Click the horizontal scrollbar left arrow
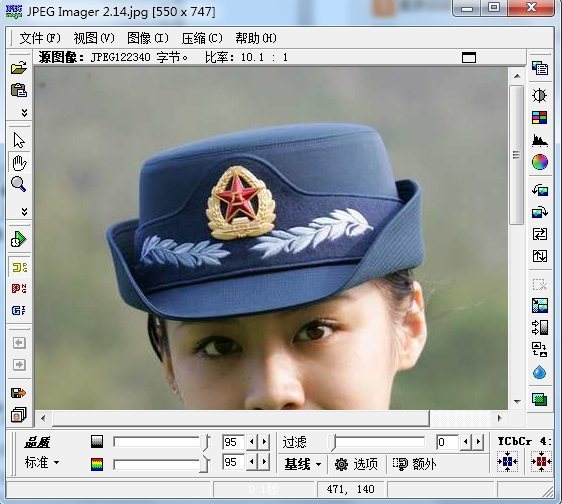Screen dimensions: 562x504 (43, 418)
